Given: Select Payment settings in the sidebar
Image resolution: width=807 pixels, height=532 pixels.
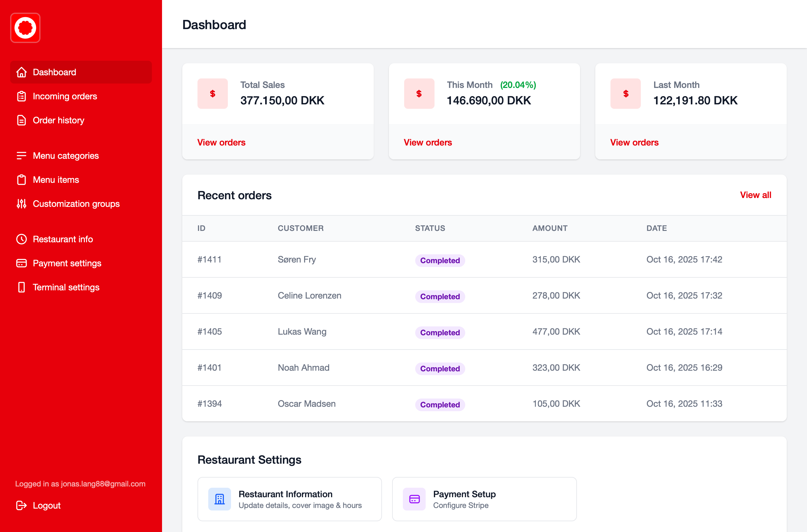Looking at the screenshot, I should pos(67,263).
